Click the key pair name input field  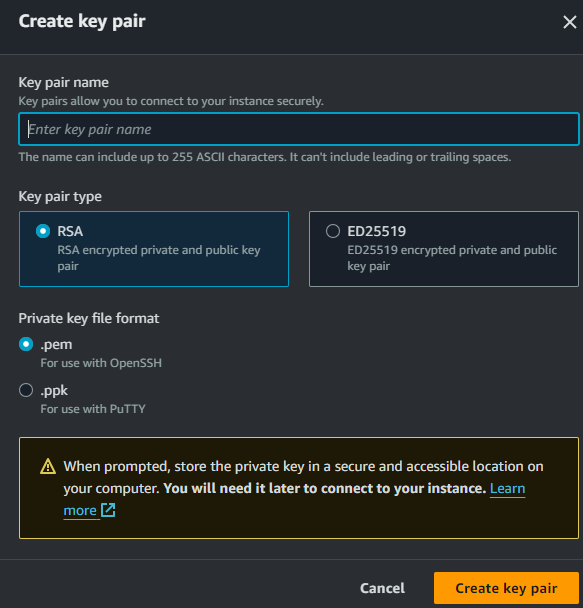299,129
